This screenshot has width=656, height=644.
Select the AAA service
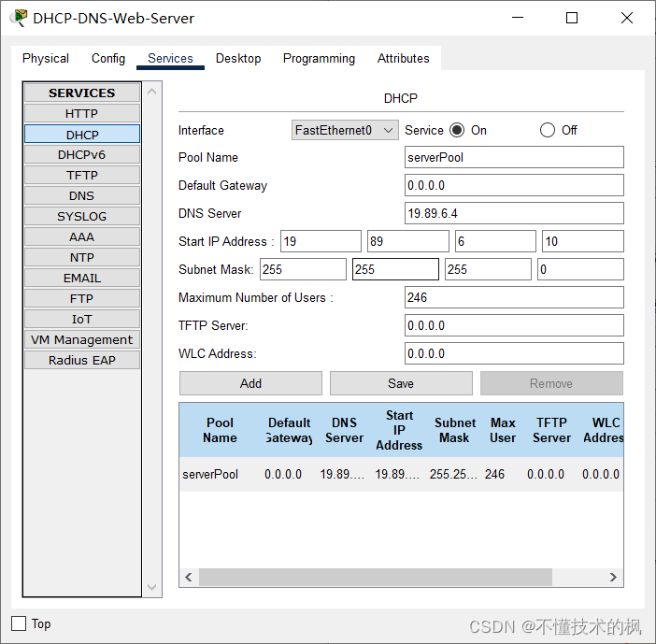pos(82,236)
